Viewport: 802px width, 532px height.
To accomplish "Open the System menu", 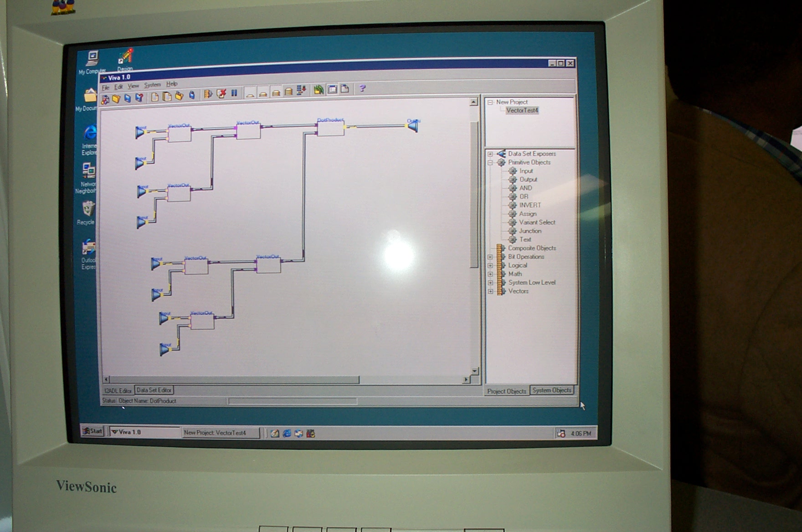I will 152,85.
